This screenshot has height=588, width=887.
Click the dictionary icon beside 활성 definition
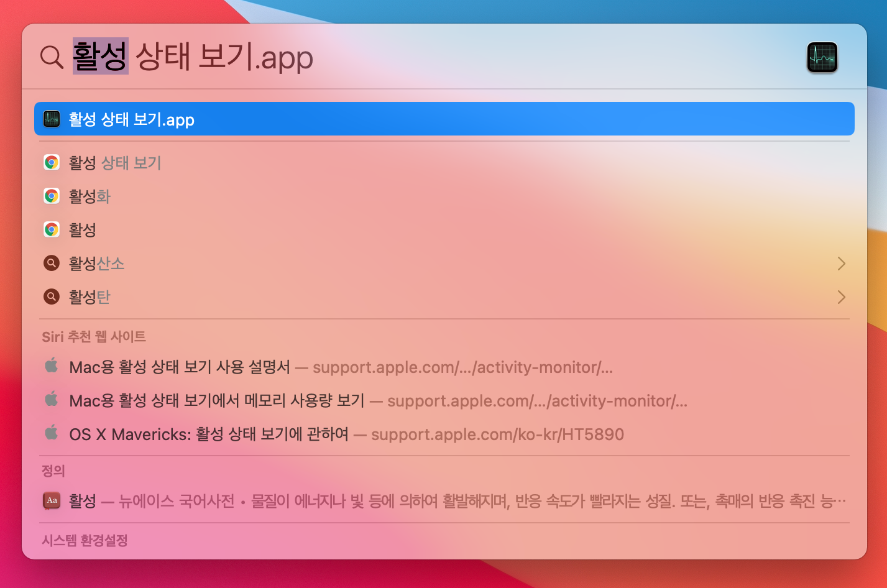pyautogui.click(x=52, y=500)
